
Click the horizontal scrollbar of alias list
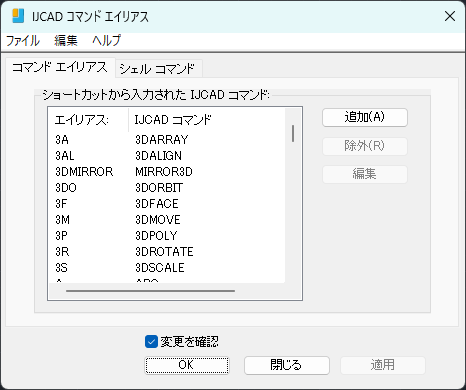point(150,291)
